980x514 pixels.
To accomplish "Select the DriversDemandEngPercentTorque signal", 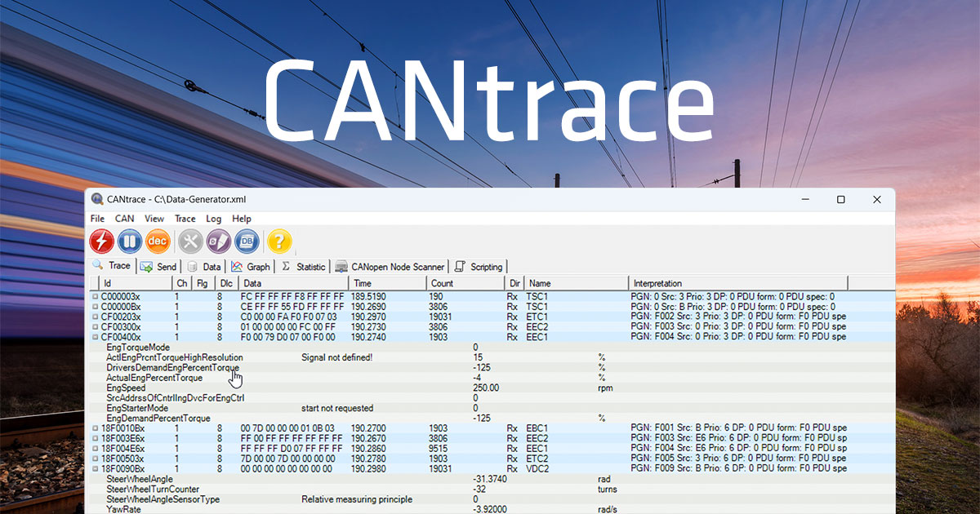I will [173, 368].
